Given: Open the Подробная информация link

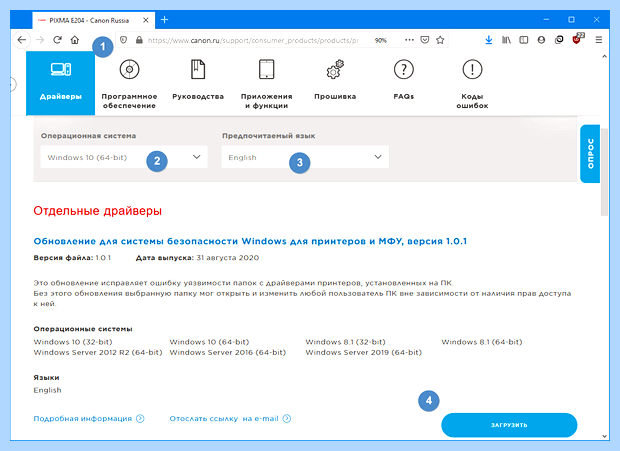Looking at the screenshot, I should (89, 419).
